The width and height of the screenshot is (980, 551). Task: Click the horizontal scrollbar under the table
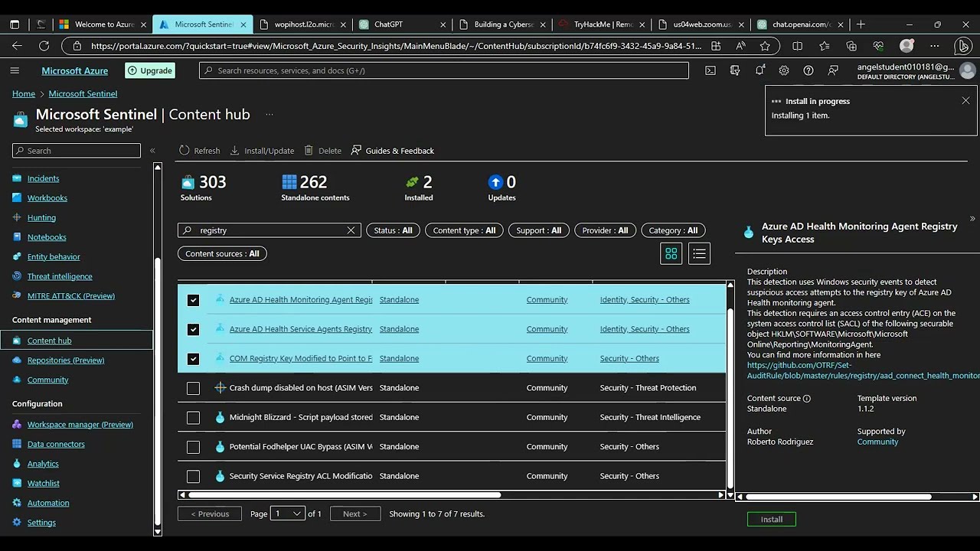pos(346,495)
